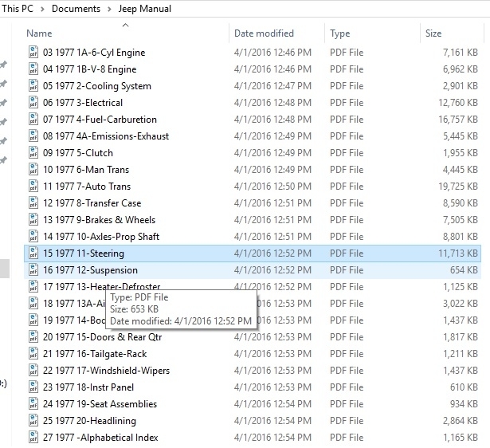Click PDF icon of 27 1977 -Alphabetical Index
490x448 pixels.
click(x=33, y=438)
